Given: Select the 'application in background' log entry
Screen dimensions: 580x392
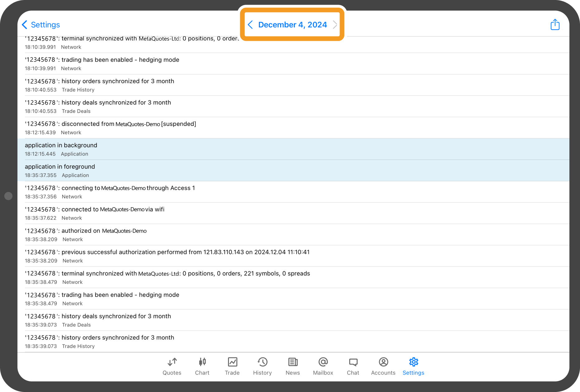Looking at the screenshot, I should [293, 149].
